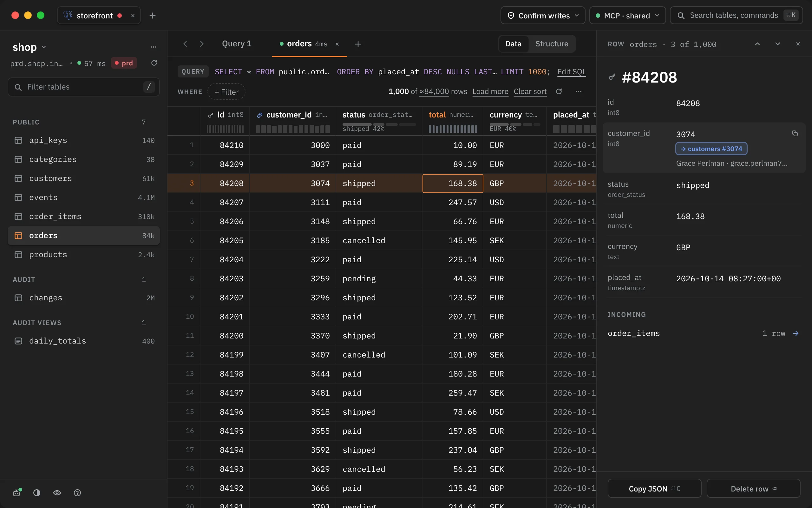Focus the Filter tables field
This screenshot has height=508, width=812.
coord(83,87)
